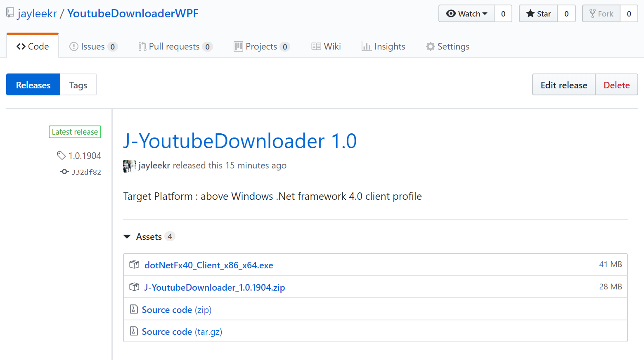The width and height of the screenshot is (644, 360).
Task: Download Source code (zip)
Action: click(177, 310)
